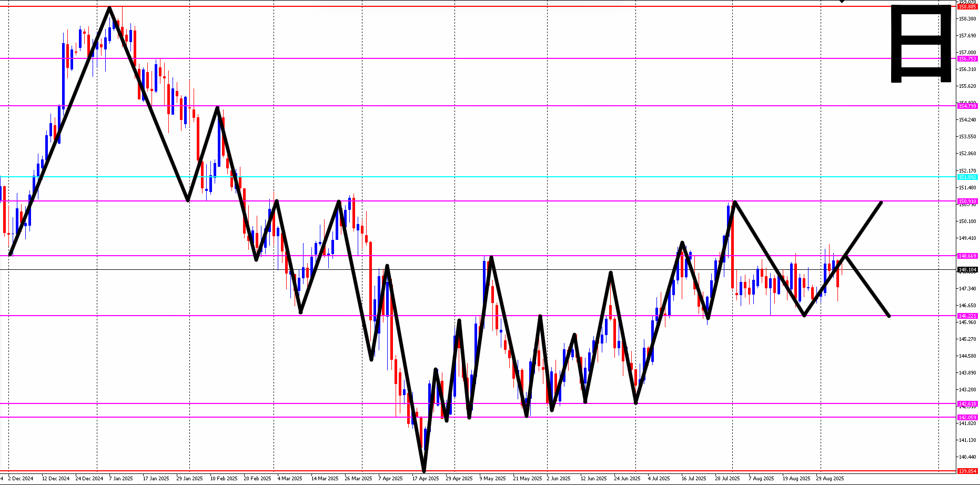The width and height of the screenshot is (980, 485).
Task: Select the 149.410 price scale value
Action: [968, 238]
